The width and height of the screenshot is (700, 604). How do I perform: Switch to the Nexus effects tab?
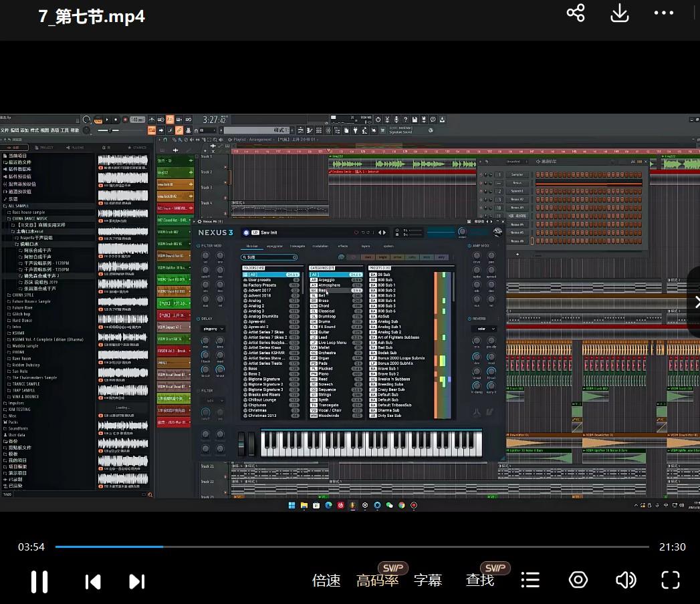click(343, 247)
